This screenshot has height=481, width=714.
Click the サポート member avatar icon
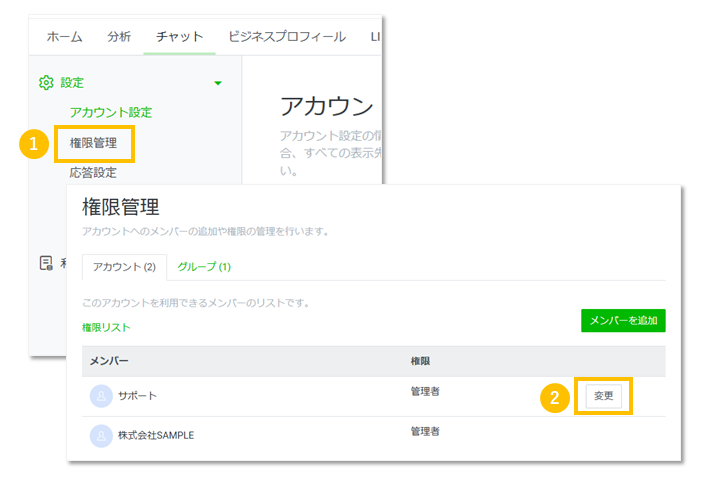101,396
